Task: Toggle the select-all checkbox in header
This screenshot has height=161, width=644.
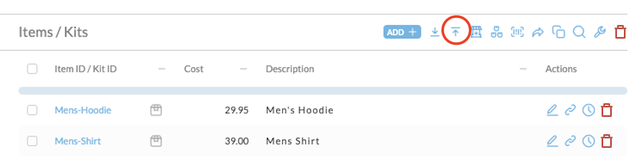Action: tap(32, 69)
